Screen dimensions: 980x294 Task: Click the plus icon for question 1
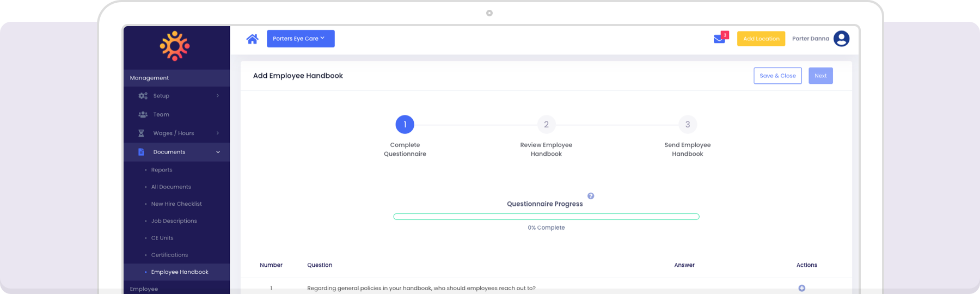(801, 288)
